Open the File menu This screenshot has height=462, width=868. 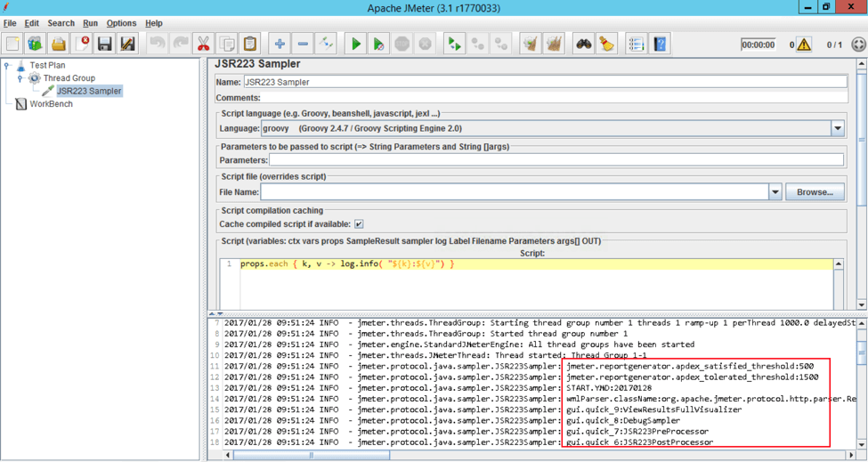(x=10, y=23)
